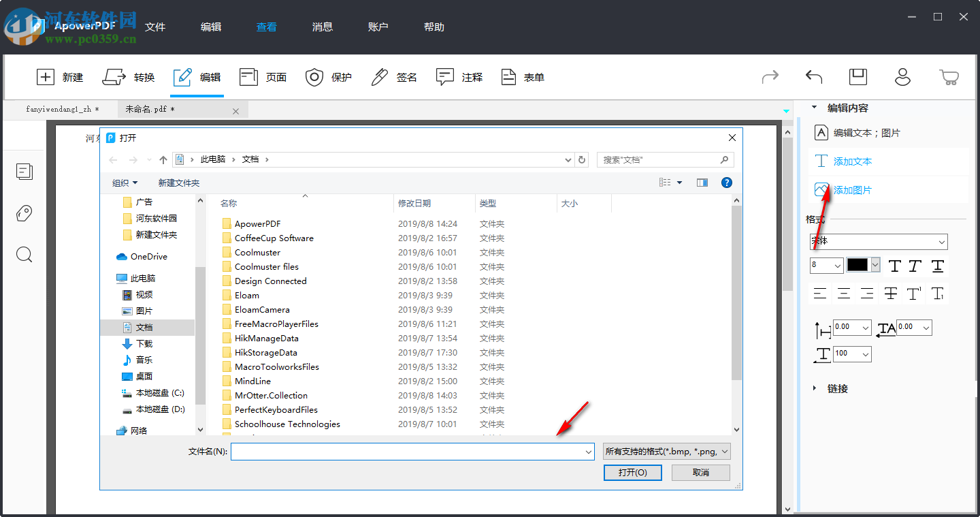Click the shopping cart icon

click(950, 77)
